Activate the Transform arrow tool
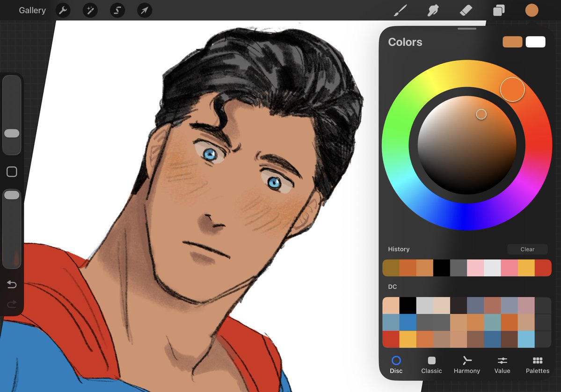Viewport: 561px width, 392px height. click(x=145, y=10)
